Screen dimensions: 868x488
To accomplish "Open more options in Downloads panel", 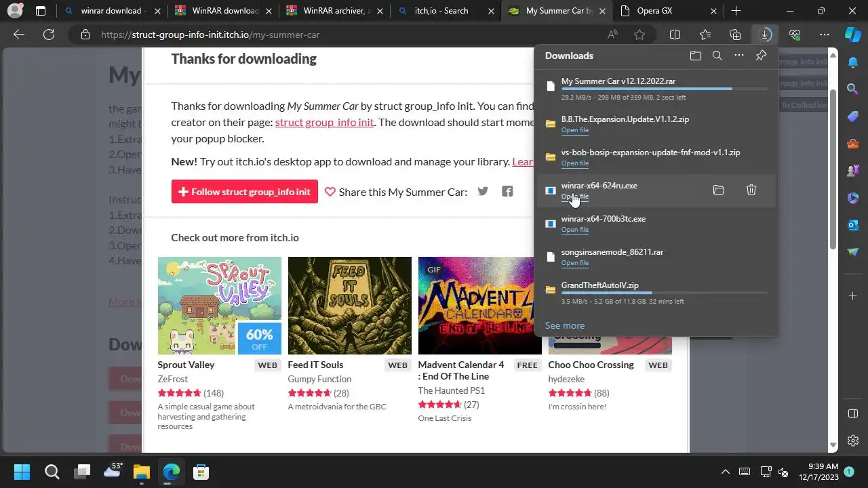I will 739,56.
